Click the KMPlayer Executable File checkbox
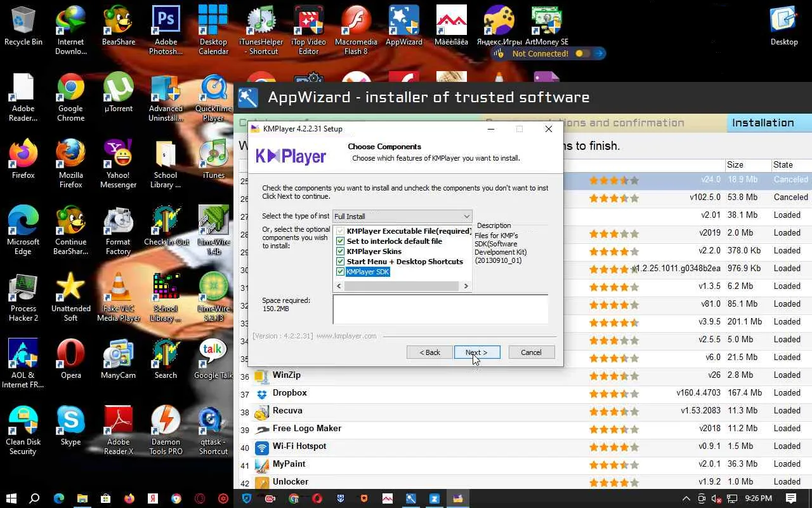 click(340, 231)
